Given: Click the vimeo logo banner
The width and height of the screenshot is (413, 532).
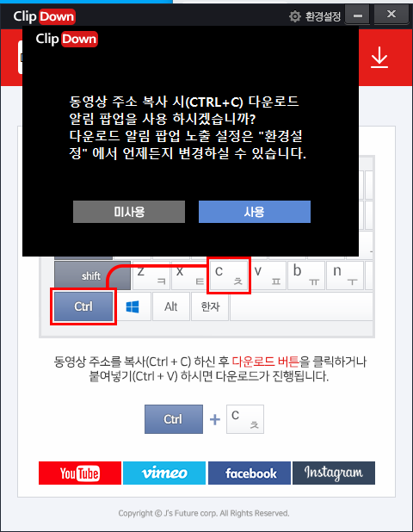Looking at the screenshot, I should click(164, 473).
